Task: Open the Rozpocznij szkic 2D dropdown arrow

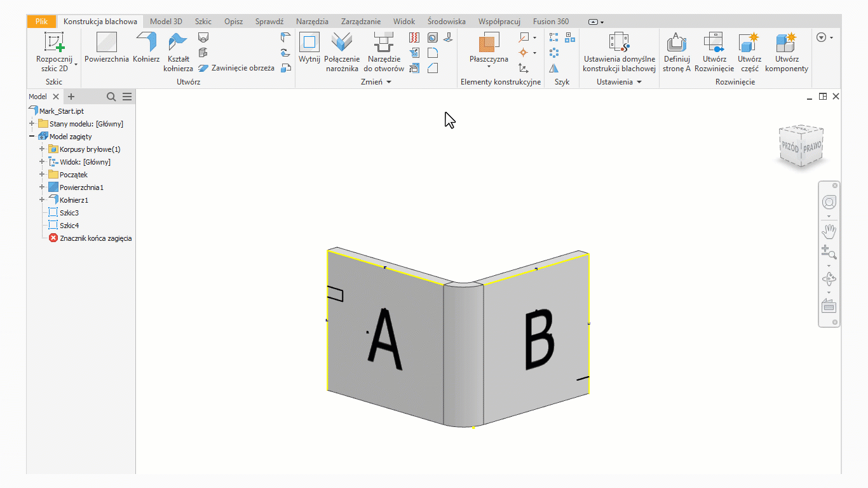Action: (x=76, y=65)
